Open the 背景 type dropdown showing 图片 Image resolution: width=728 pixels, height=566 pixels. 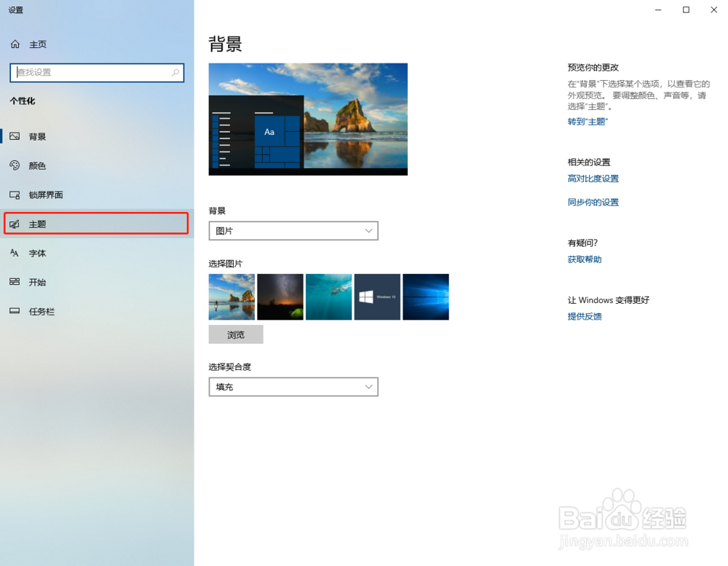[x=293, y=230]
